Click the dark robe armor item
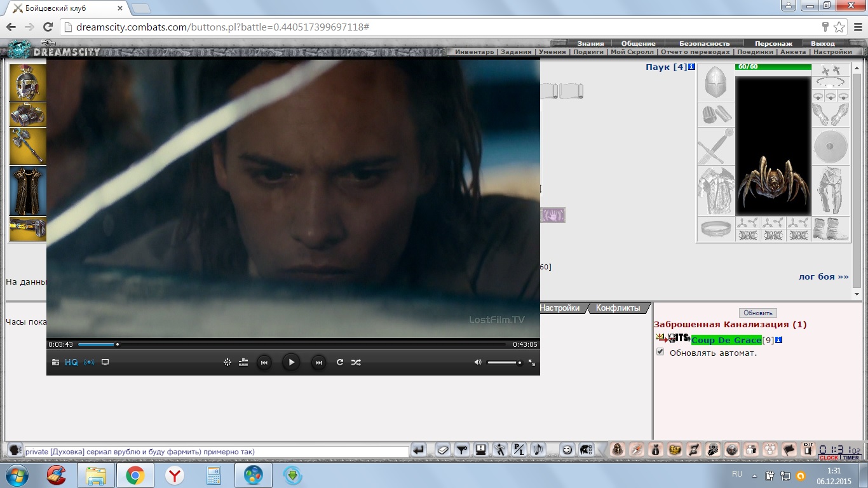This screenshot has height=488, width=868. click(x=27, y=191)
